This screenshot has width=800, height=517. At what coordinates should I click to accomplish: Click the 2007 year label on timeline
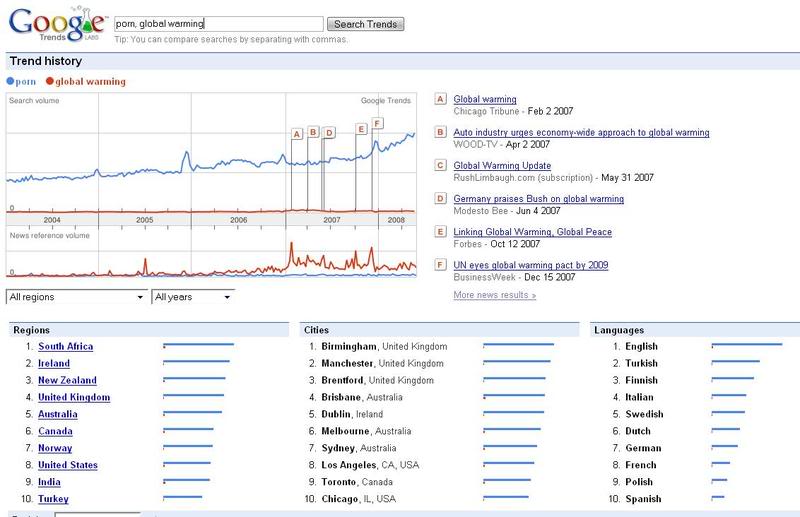point(332,220)
